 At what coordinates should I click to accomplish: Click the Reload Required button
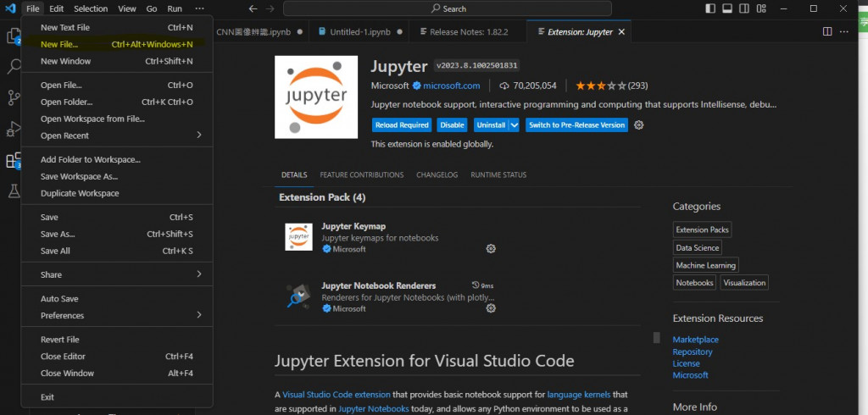401,125
